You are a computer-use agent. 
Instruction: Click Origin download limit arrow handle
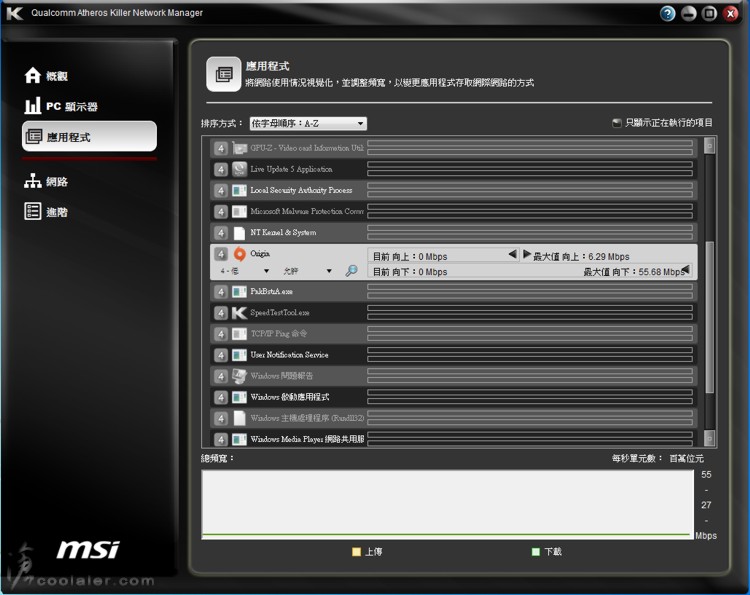point(685,270)
